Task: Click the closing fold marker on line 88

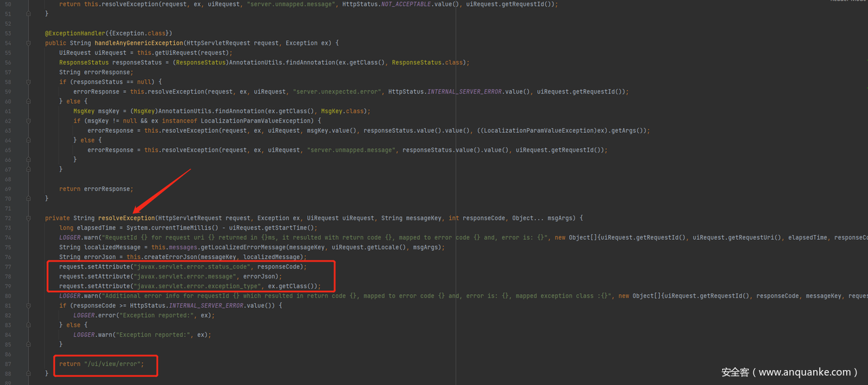Action: 28,373
